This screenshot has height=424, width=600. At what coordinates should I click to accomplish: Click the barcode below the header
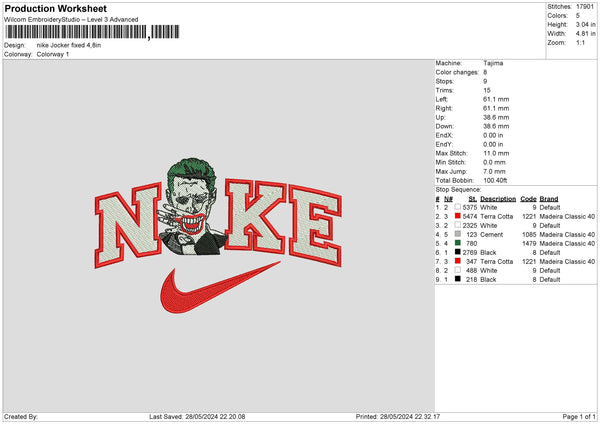(x=92, y=32)
